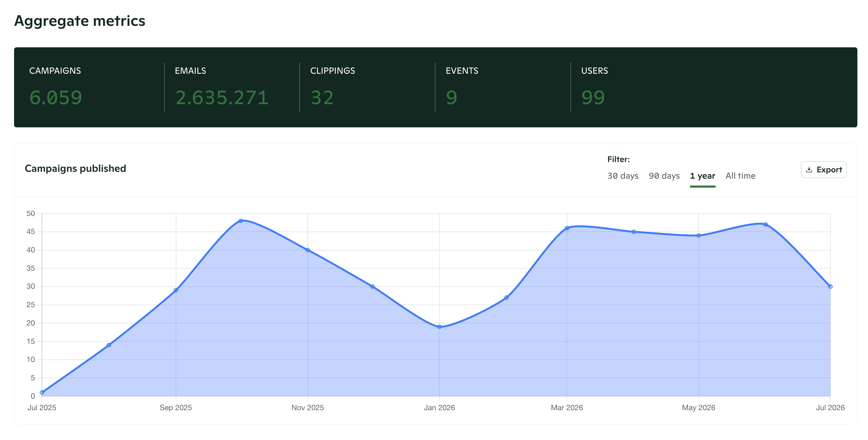
Task: Select the 90 days filter
Action: (664, 176)
